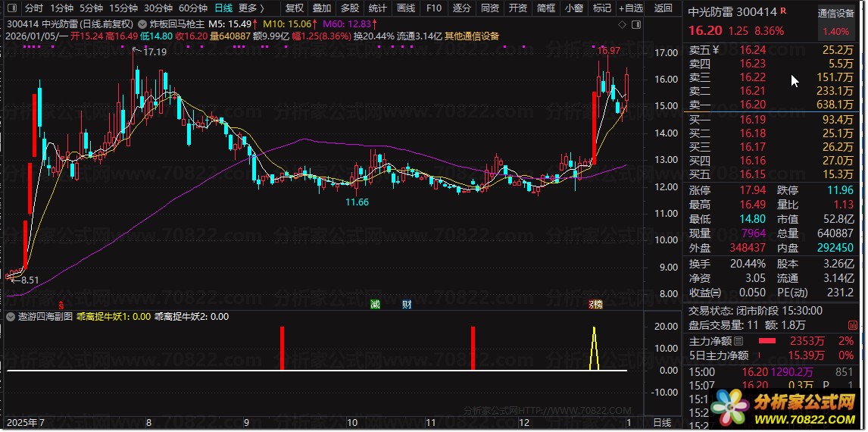Click the 2025年 date label on time axis
Screen dimensions: 868x432
pyautogui.click(x=20, y=423)
